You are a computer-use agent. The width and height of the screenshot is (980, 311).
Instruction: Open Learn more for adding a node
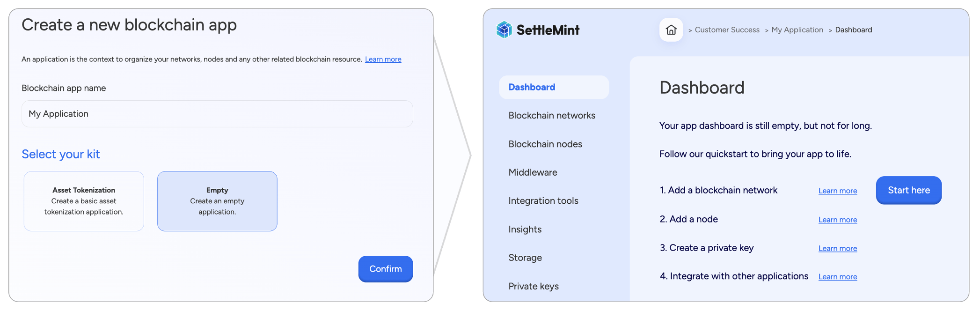click(x=837, y=219)
